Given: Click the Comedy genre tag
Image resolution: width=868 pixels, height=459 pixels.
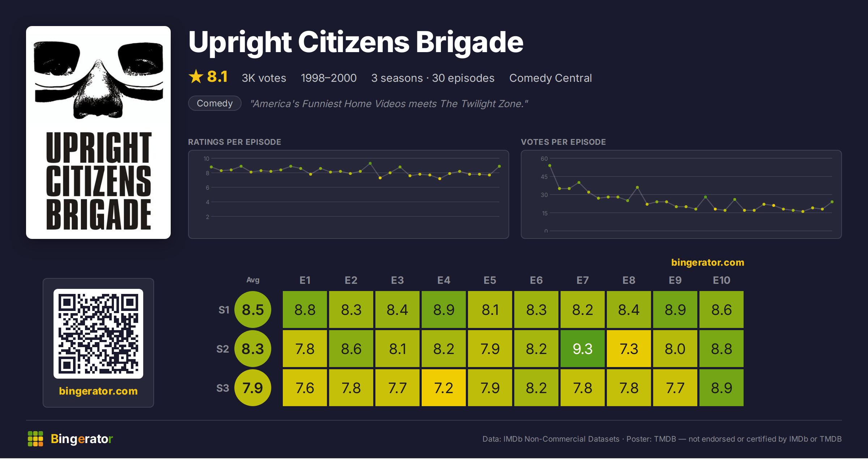Looking at the screenshot, I should (x=215, y=104).
